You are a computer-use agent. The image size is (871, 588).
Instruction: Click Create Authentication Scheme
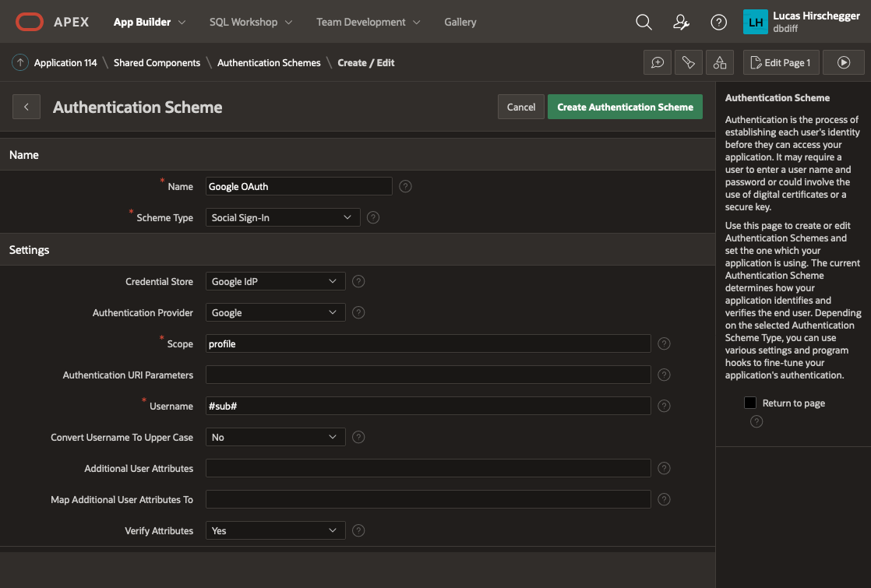[625, 107]
